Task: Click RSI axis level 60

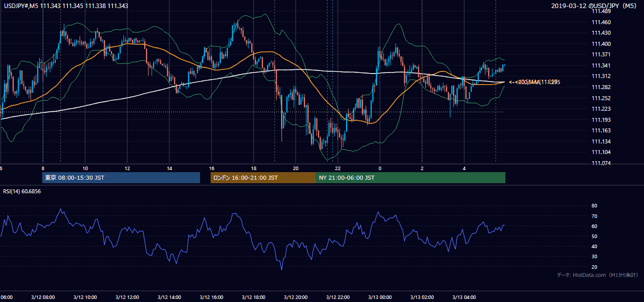Action: (x=594, y=226)
